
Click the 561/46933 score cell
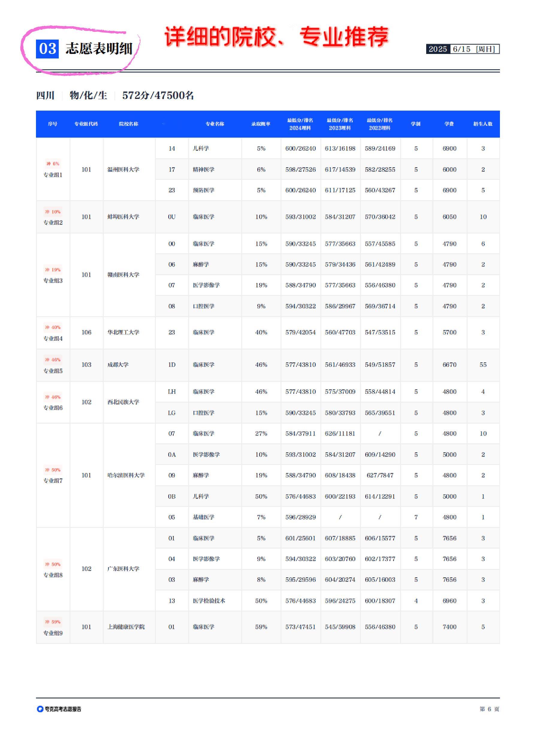[x=340, y=365]
